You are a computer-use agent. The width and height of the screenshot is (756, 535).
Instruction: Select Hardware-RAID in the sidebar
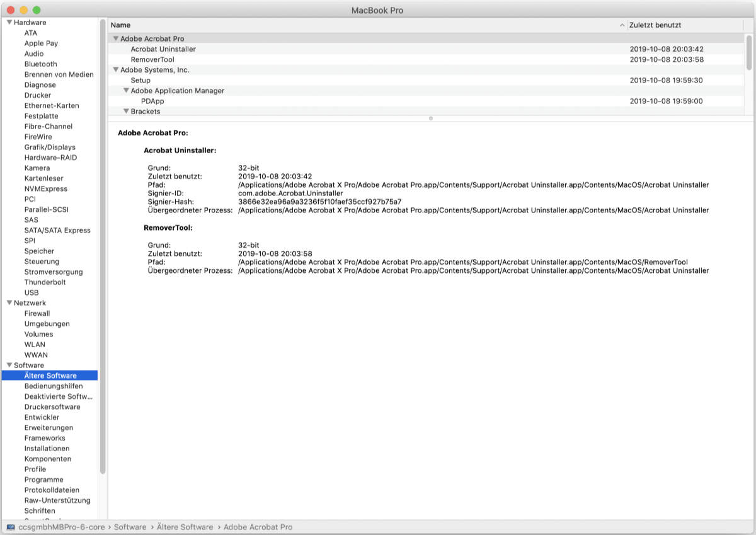tap(50, 158)
